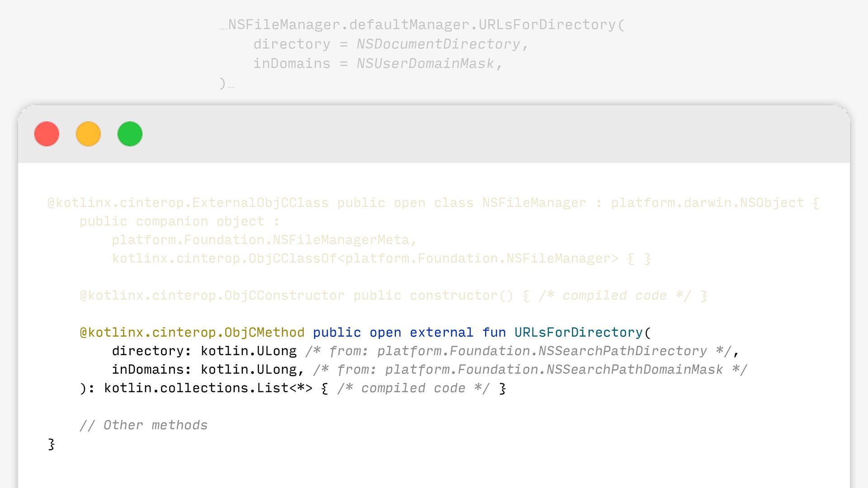Click the 'external' keyword in method declaration

tap(441, 333)
